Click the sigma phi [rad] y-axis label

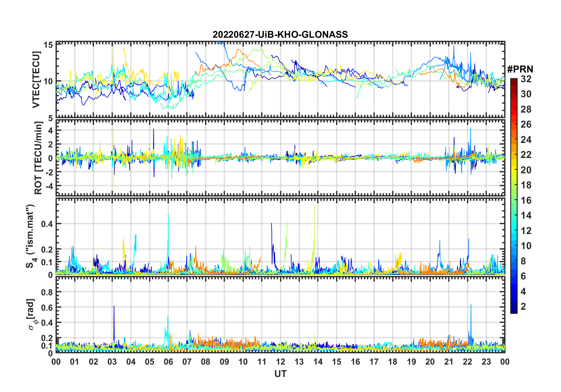tap(32, 314)
